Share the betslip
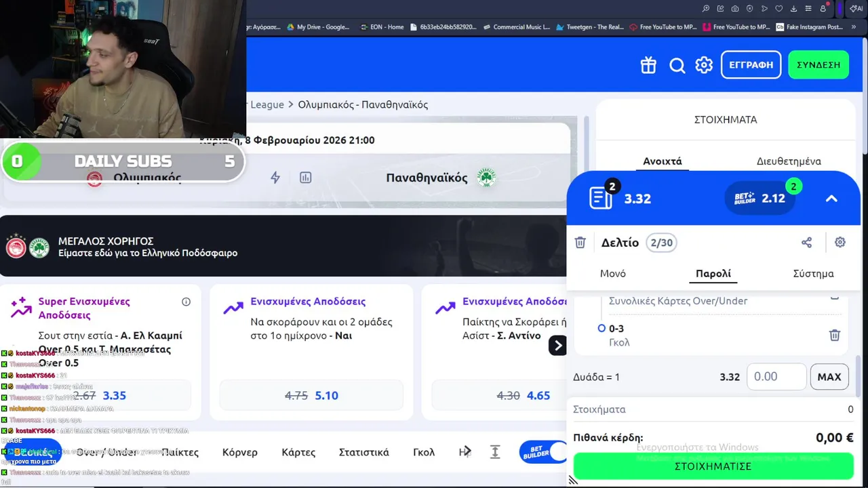The image size is (868, 488). pos(806,243)
